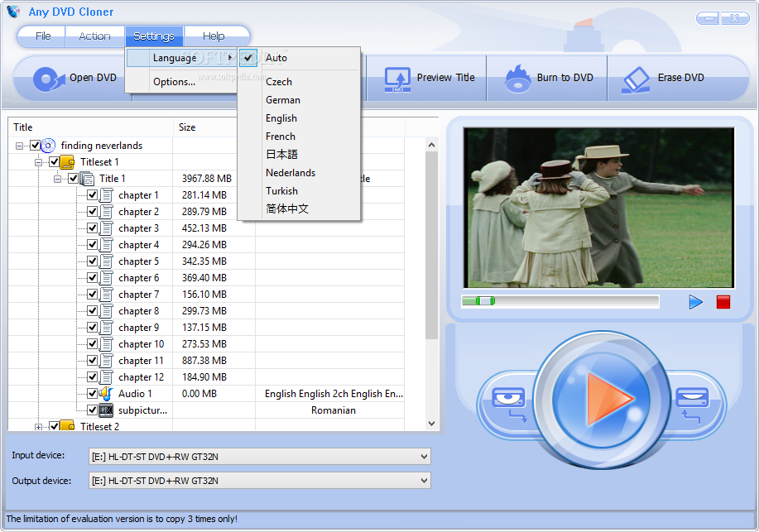Click the Title 1 document icon
The width and height of the screenshot is (759, 532).
[87, 179]
